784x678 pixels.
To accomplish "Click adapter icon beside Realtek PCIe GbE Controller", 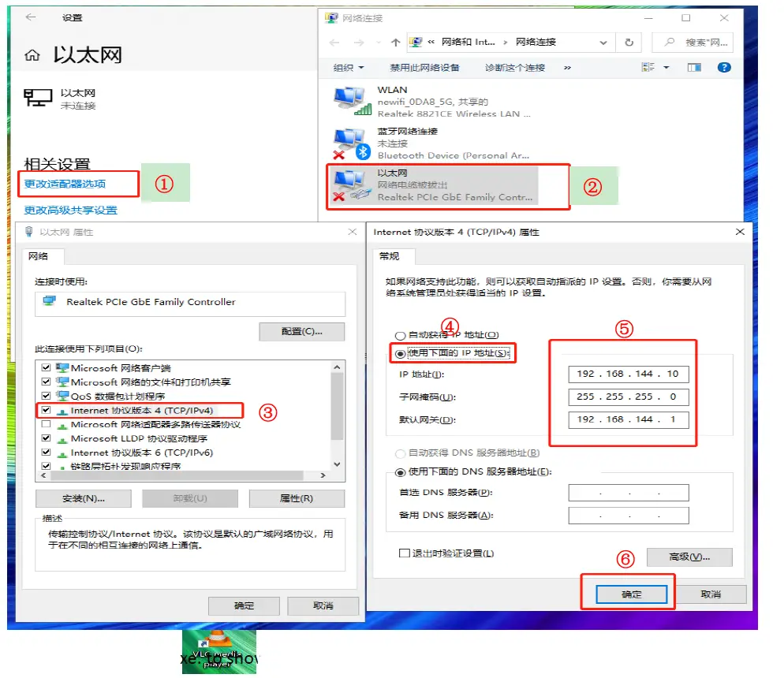I will (49, 301).
